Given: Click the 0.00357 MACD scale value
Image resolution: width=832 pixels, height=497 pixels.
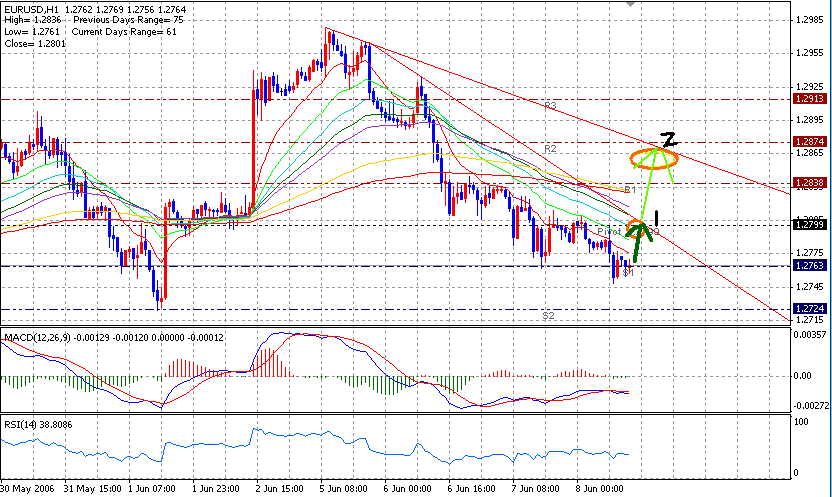Looking at the screenshot, I should 810,334.
